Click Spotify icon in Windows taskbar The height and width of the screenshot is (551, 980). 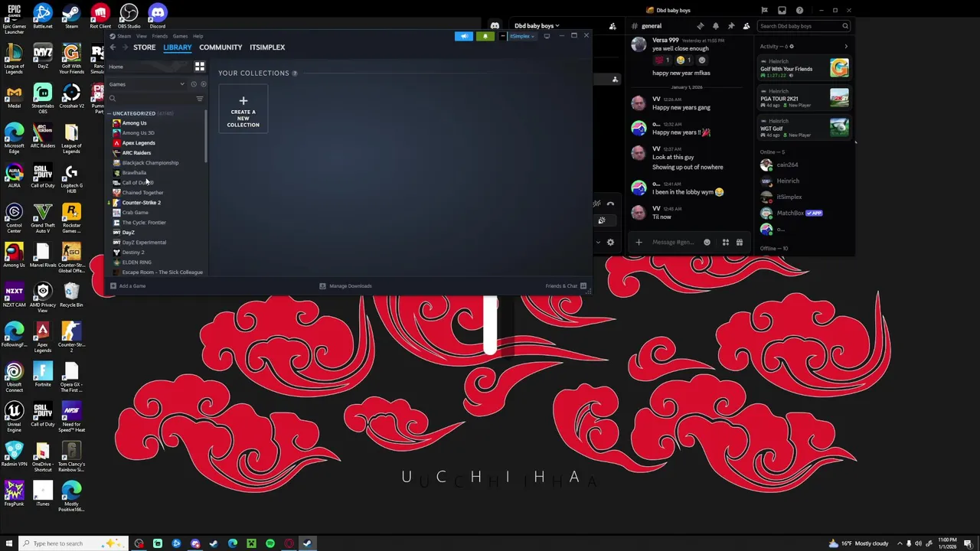coord(270,543)
